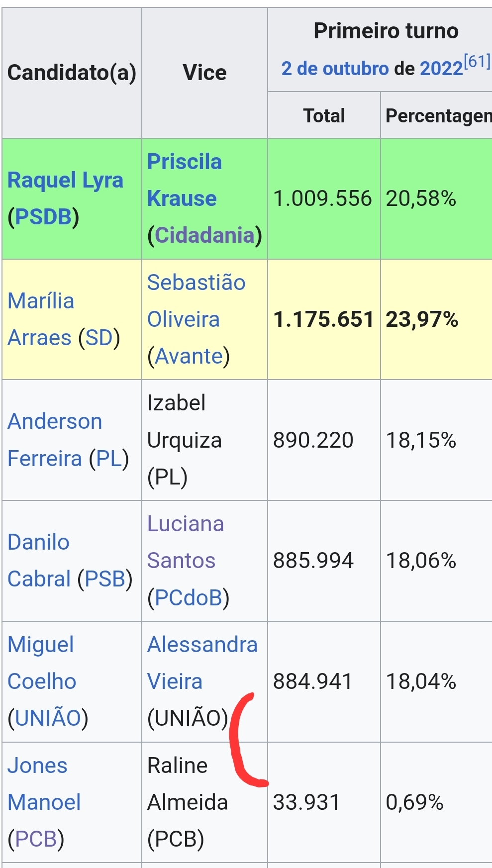The height and width of the screenshot is (868, 492).
Task: Click the 2 de outubro date link
Action: (335, 69)
